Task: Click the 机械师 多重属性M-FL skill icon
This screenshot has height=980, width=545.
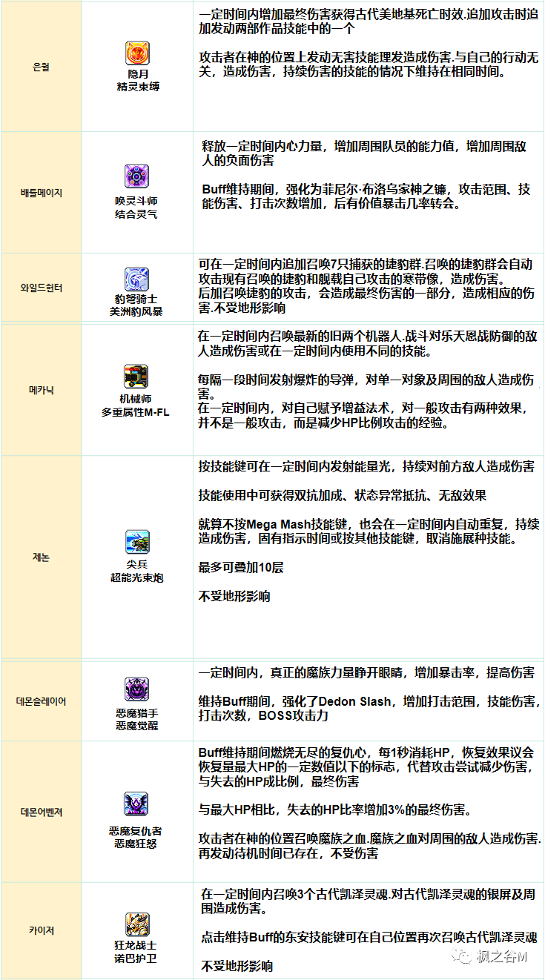Action: (136, 377)
